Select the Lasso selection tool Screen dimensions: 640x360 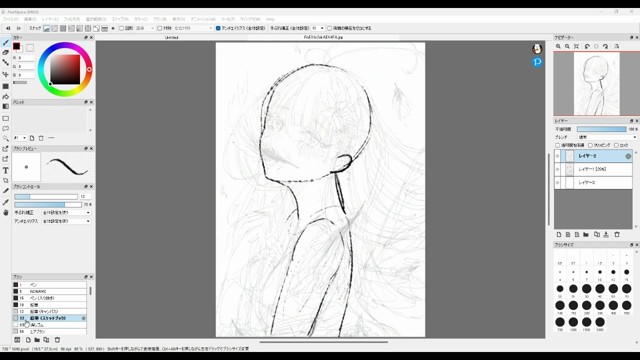[6, 129]
